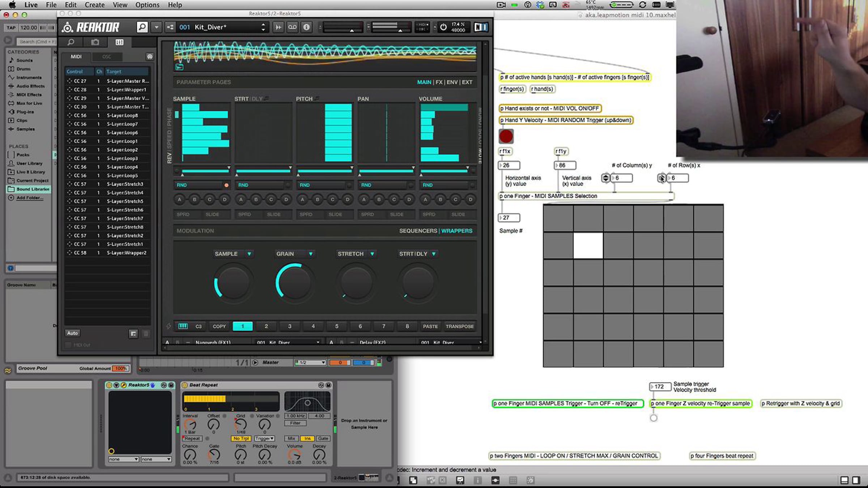Open the GRAIN modulation dropdown arrow
The height and width of the screenshot is (488, 868).
coord(311,254)
